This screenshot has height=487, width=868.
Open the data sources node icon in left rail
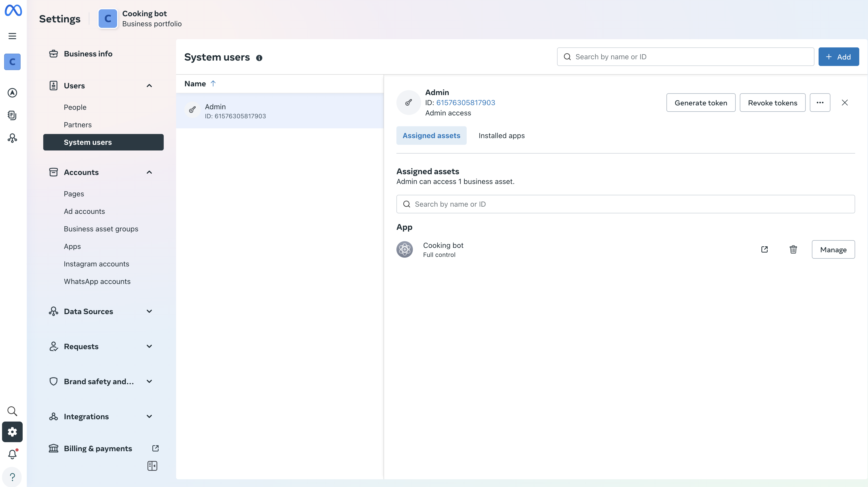click(x=12, y=138)
